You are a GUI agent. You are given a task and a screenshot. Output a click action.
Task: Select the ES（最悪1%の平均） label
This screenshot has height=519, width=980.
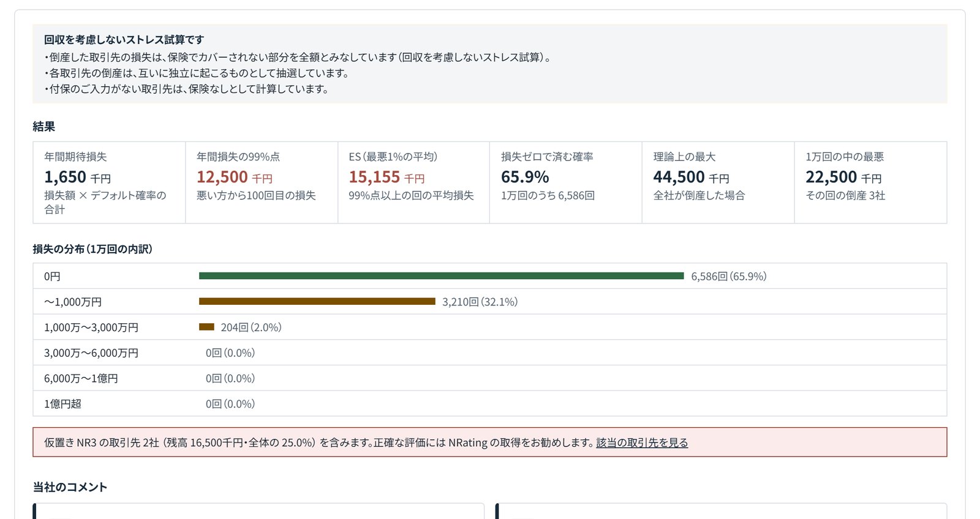[x=393, y=157]
